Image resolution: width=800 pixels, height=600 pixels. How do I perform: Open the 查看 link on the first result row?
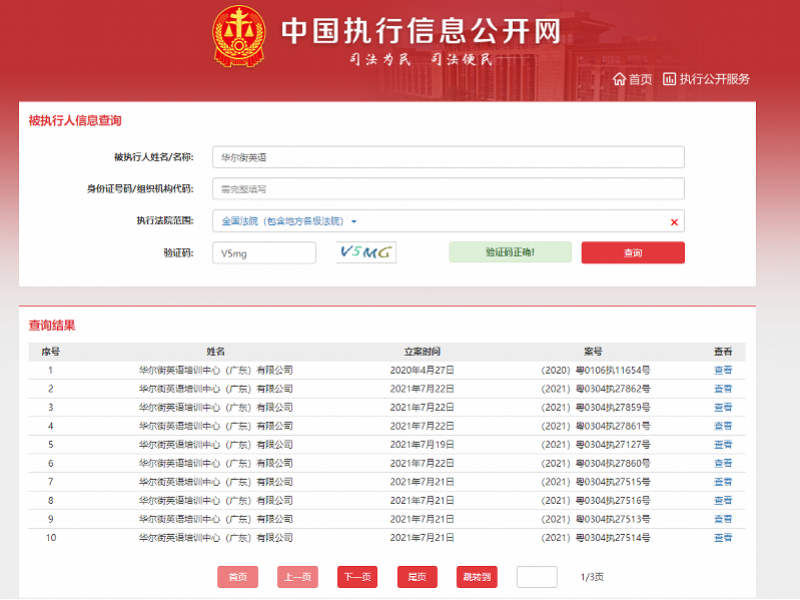723,369
